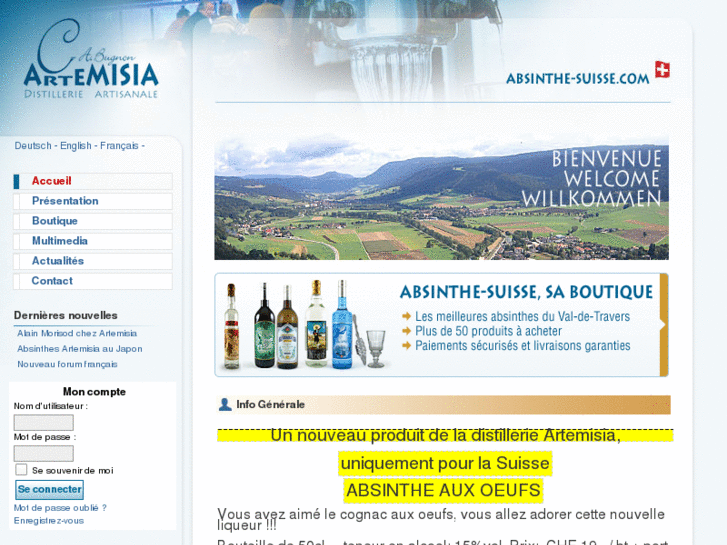
Task: Click text 'uniquement pour la Suisse'
Action: (x=445, y=463)
